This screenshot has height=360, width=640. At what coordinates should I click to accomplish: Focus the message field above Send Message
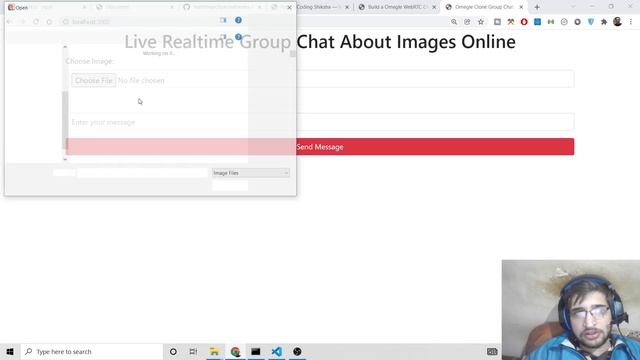(320, 122)
